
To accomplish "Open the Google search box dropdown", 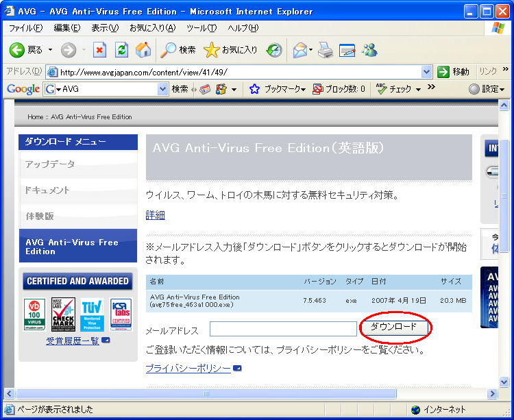I will [162, 89].
